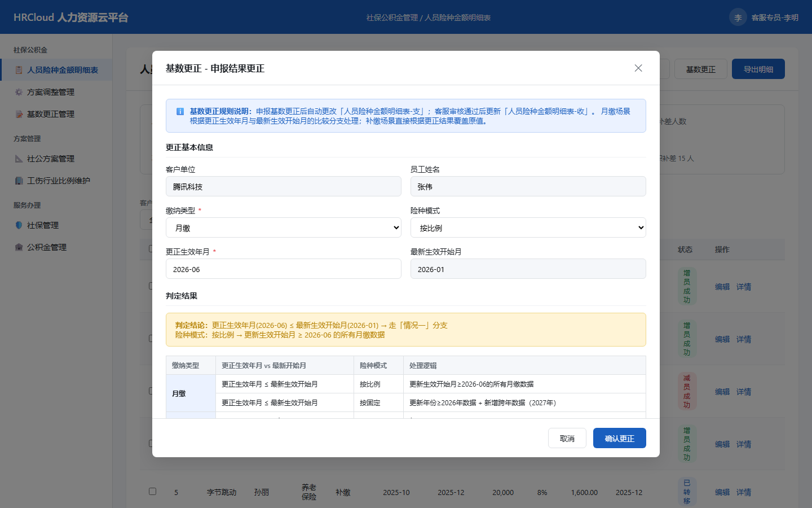Focus the 更正生效年月 field showing 2026-06

pos(284,269)
